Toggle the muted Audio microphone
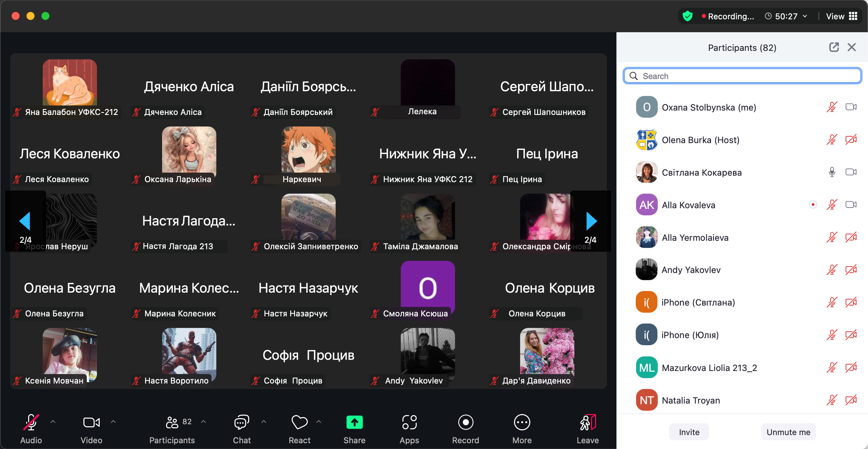The width and height of the screenshot is (868, 449). click(31, 423)
